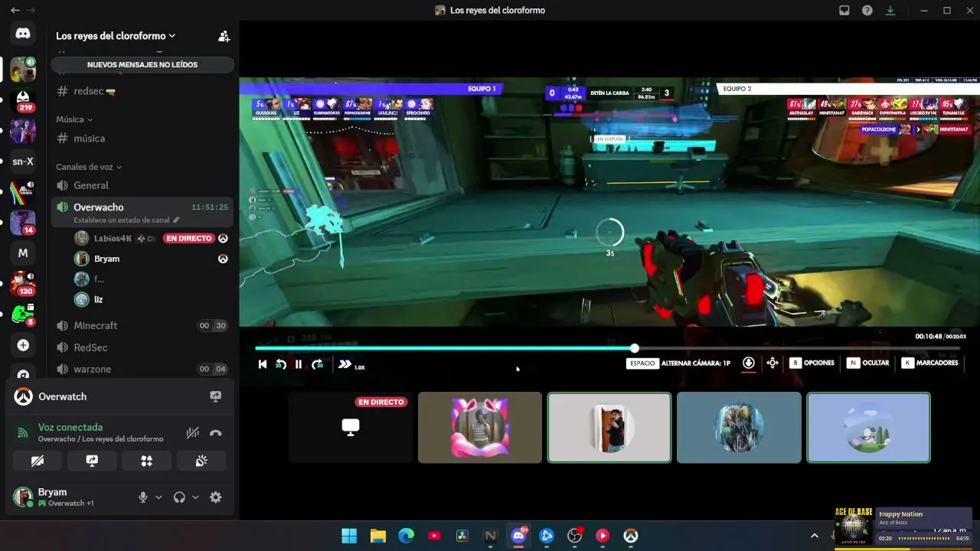Change replay speed from 1.0X
Image resolution: width=980 pixels, height=551 pixels.
coord(351,365)
